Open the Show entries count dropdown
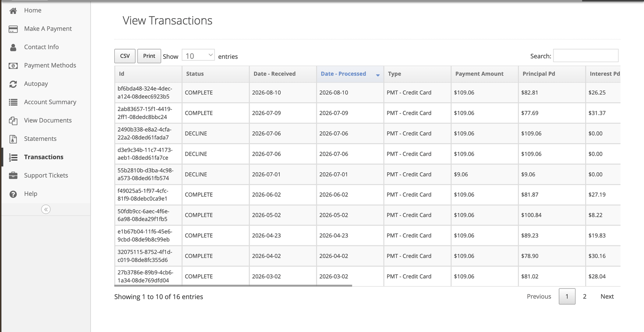Viewport: 644px width, 332px height. click(x=198, y=56)
